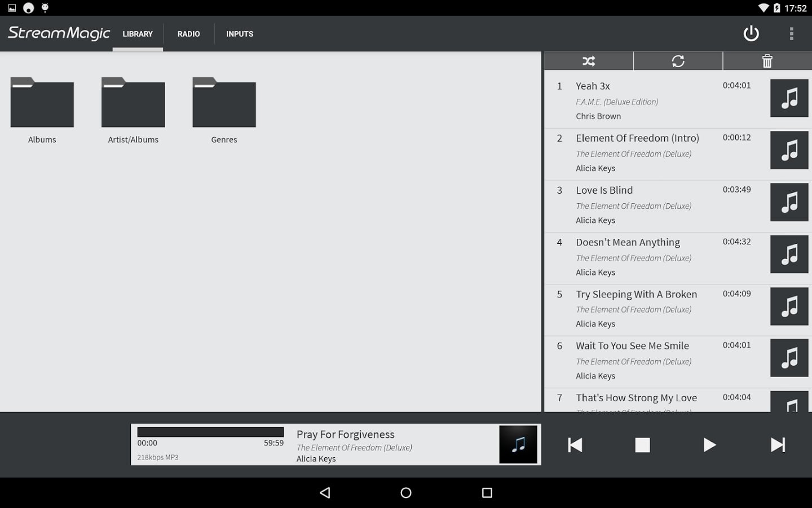This screenshot has width=812, height=508.
Task: Open now playing album art thumbnail
Action: click(x=518, y=445)
